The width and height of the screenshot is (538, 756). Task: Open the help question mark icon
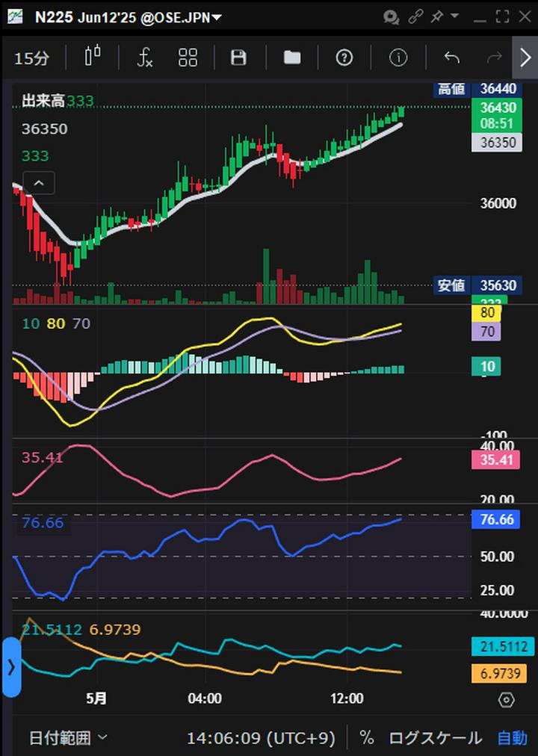[344, 58]
